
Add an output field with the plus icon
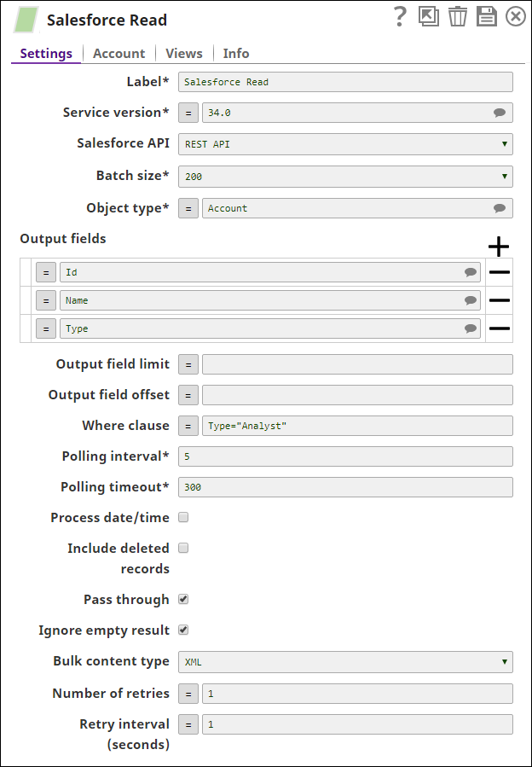(499, 247)
